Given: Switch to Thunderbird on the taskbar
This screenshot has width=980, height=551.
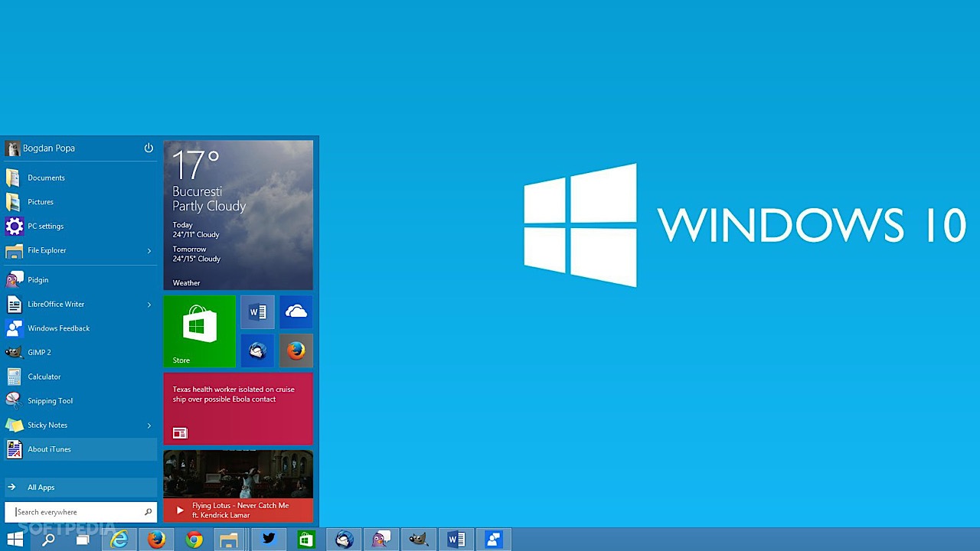Looking at the screenshot, I should click(x=344, y=540).
